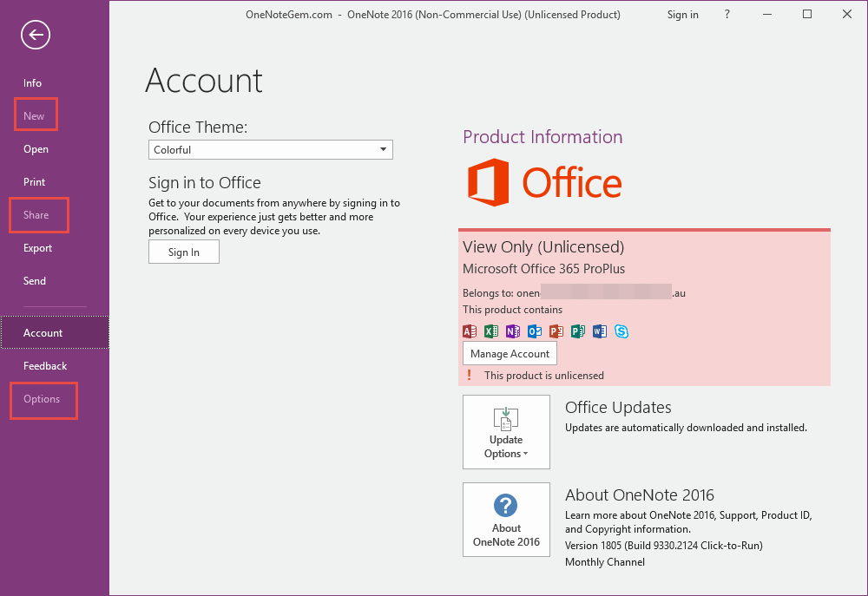Click the Publisher app icon
The width and height of the screenshot is (868, 596).
[x=577, y=331]
